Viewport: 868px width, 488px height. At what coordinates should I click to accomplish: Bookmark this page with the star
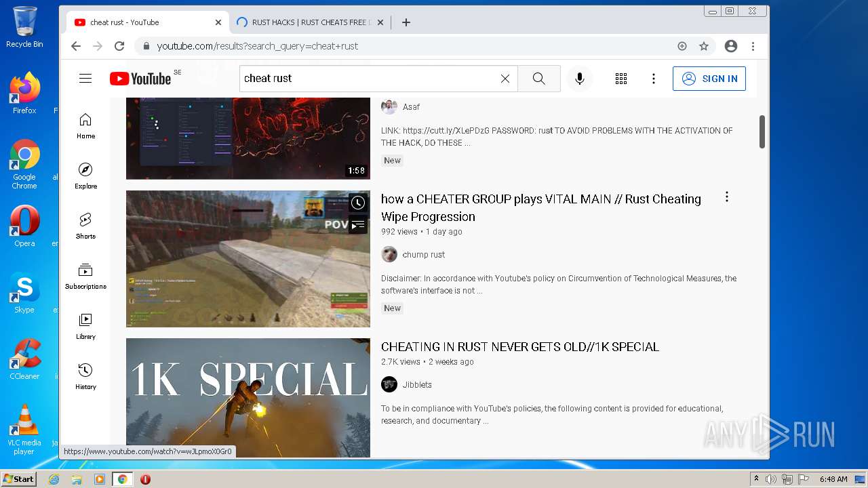click(x=704, y=46)
